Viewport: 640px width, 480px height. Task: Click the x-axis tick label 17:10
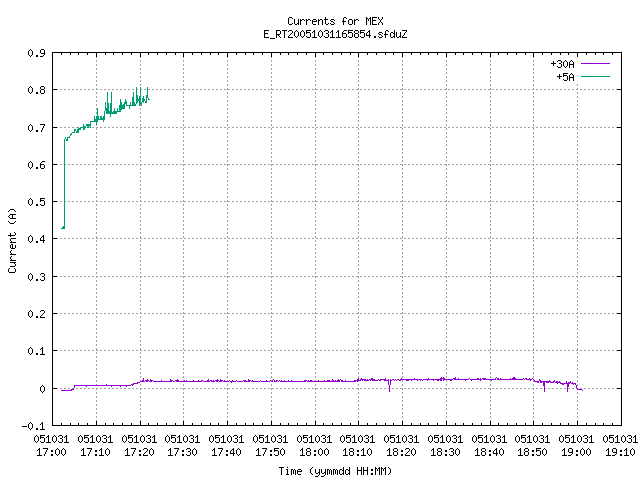pos(95,452)
